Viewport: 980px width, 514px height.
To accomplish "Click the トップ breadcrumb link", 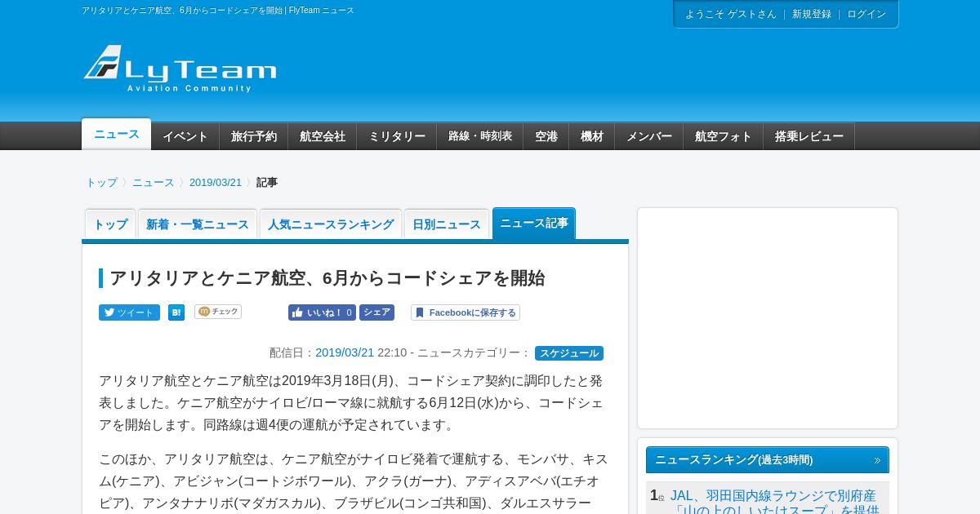I will point(102,183).
